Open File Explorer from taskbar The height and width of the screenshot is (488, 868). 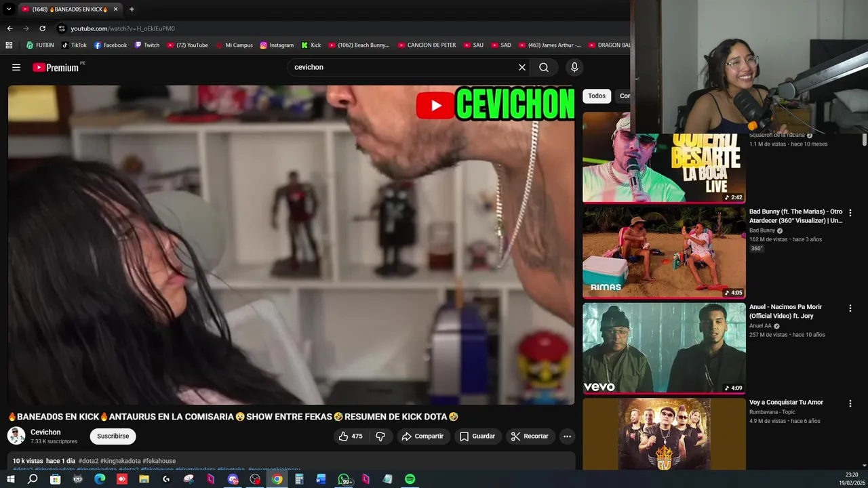[144, 479]
